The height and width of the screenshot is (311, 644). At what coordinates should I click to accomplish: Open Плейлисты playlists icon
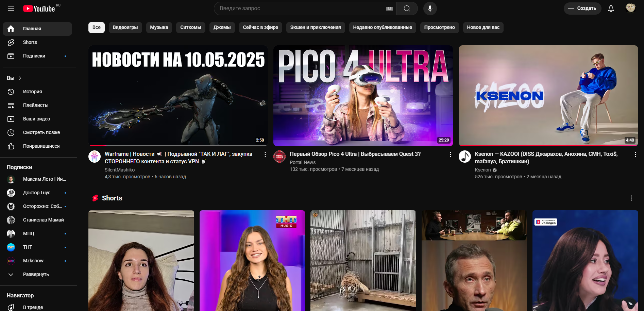(x=11, y=105)
